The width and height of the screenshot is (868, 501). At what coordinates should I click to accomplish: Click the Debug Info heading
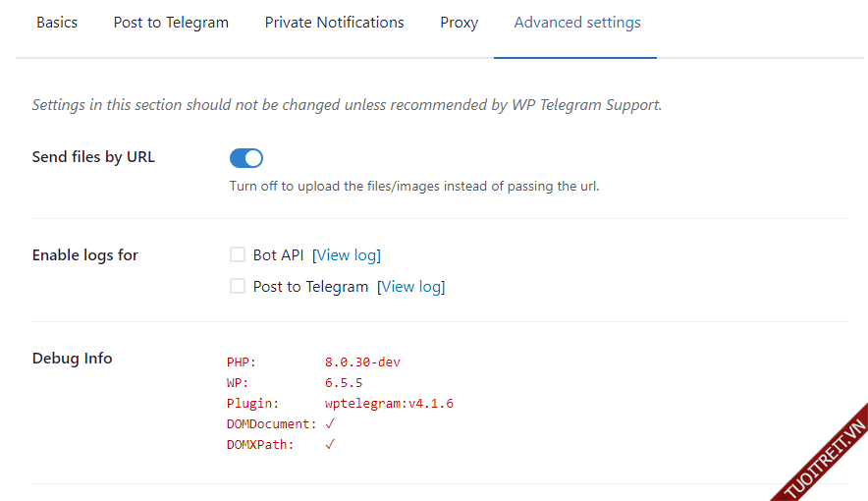point(73,359)
